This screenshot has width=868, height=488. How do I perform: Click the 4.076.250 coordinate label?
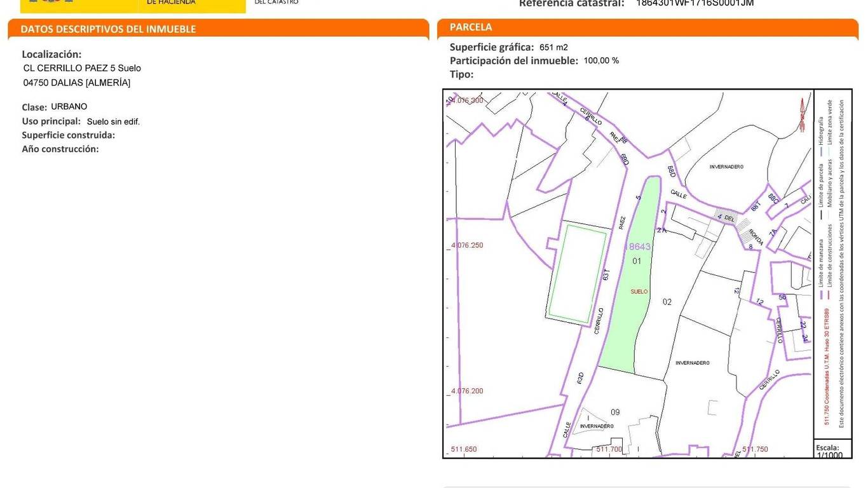coord(467,245)
